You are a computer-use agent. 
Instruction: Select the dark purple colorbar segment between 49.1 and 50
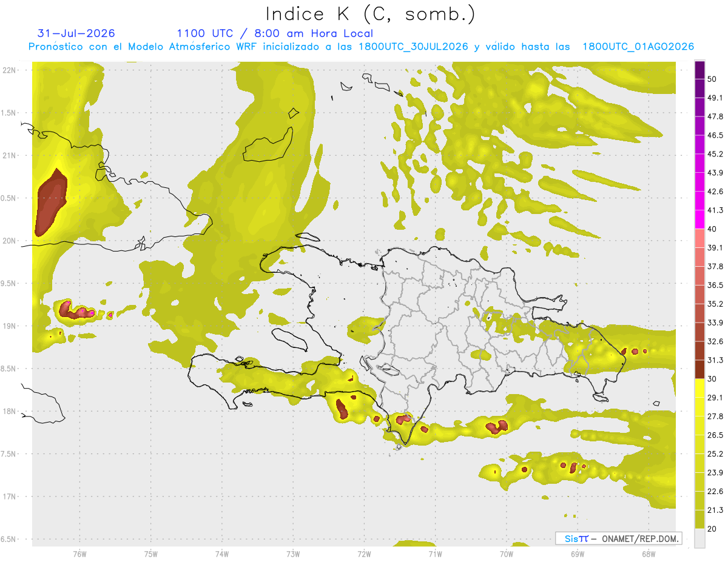[699, 88]
